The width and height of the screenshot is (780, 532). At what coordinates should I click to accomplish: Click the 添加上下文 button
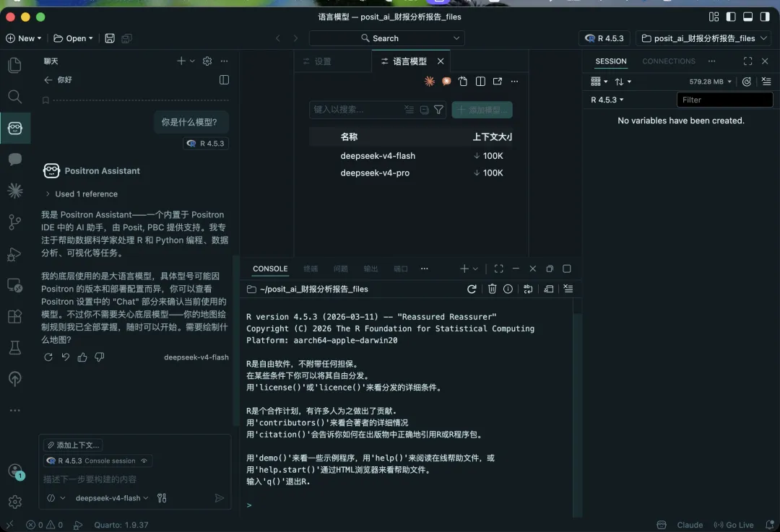tap(74, 445)
